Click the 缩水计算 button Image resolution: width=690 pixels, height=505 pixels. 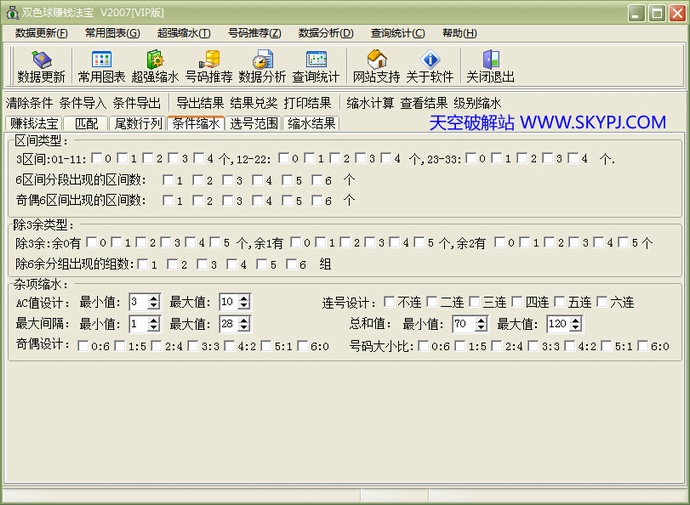(x=370, y=103)
